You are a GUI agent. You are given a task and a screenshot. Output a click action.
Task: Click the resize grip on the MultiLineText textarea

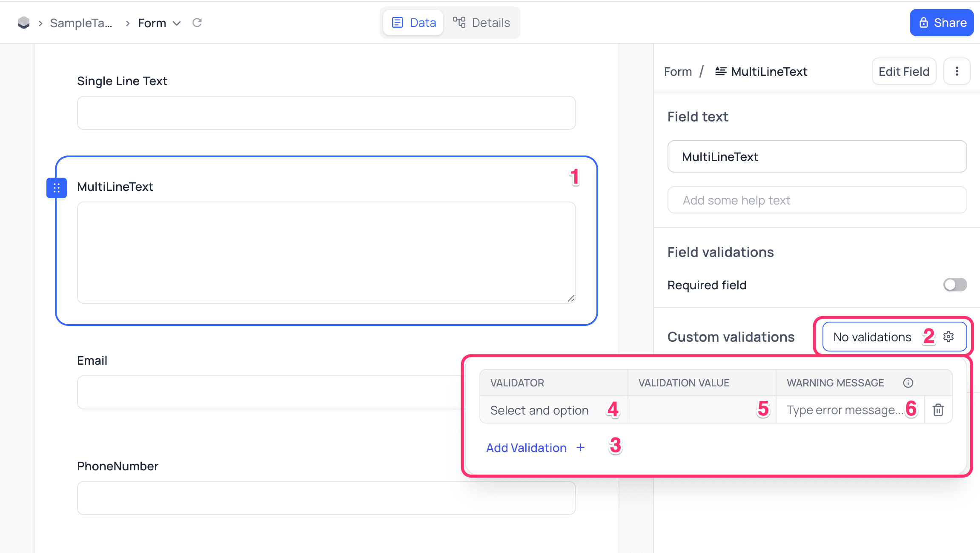click(x=571, y=299)
